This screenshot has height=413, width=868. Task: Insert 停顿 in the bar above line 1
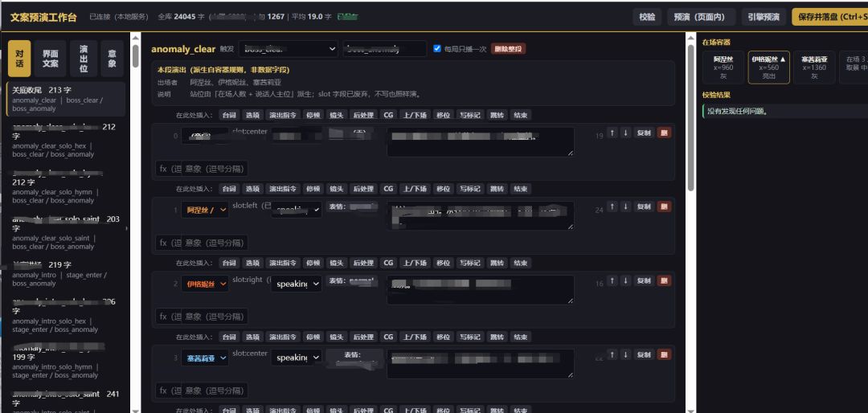click(312, 189)
